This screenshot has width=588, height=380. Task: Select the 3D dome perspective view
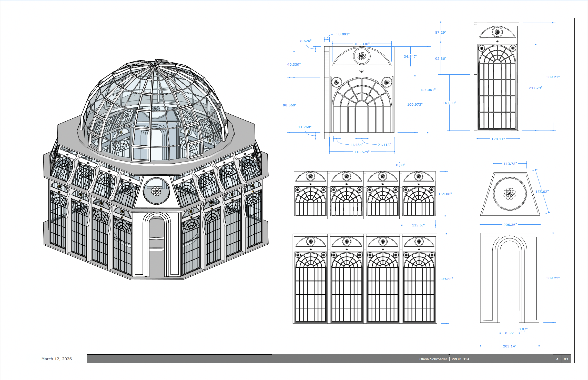point(156,169)
